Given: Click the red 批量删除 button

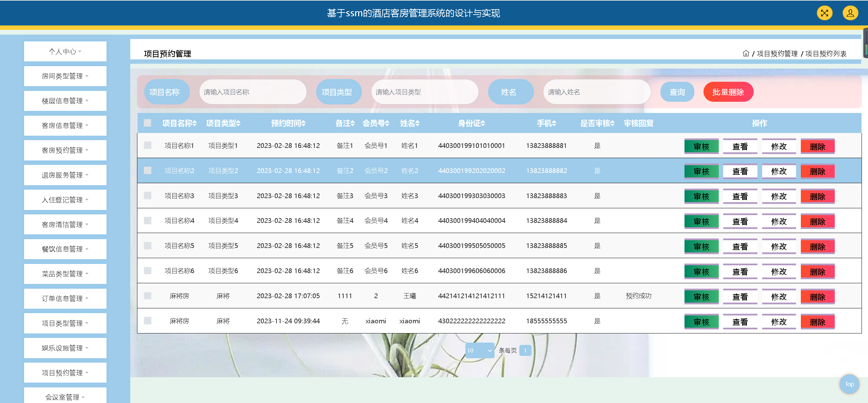Looking at the screenshot, I should tap(728, 92).
